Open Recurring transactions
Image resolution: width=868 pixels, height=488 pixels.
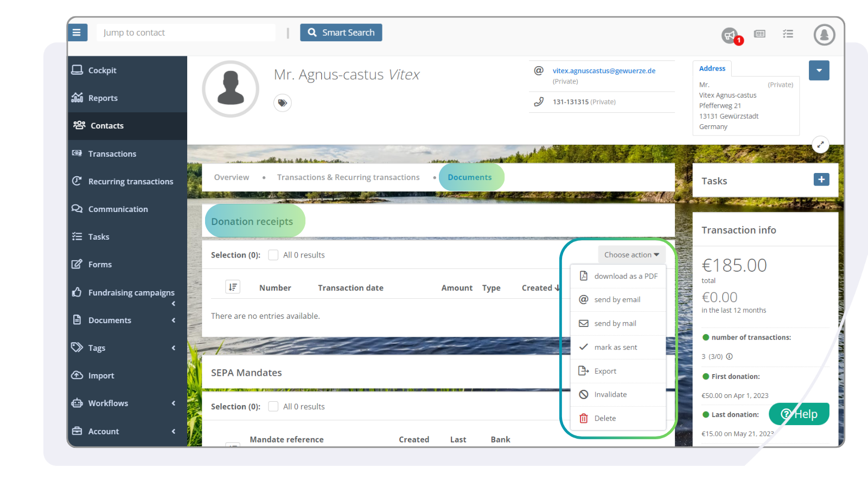(x=131, y=181)
